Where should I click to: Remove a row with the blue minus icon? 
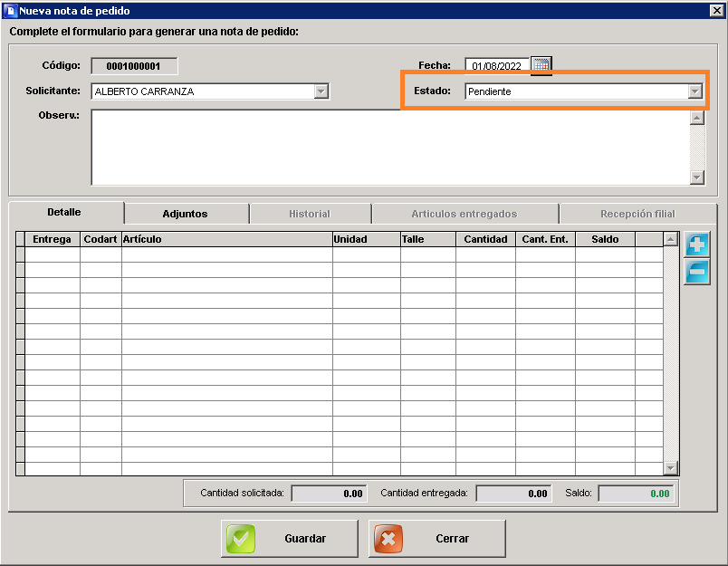point(697,272)
